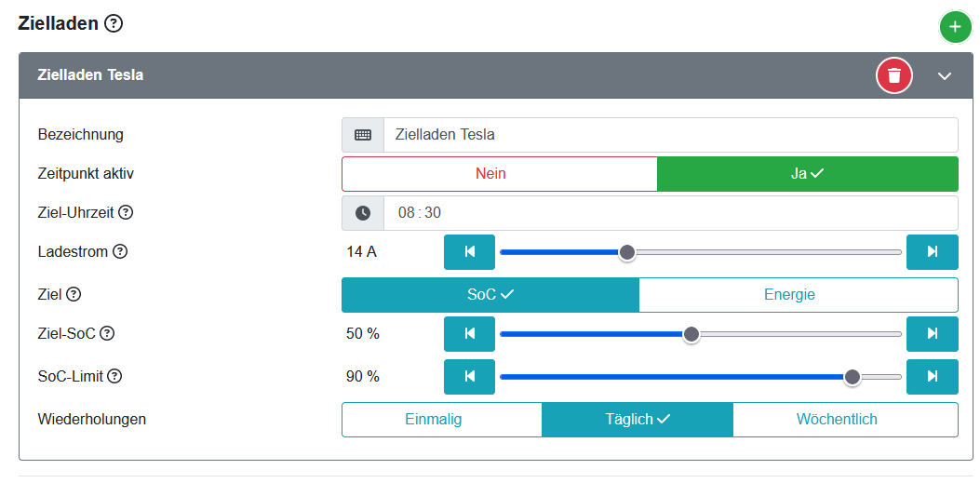The height and width of the screenshot is (483, 980).
Task: Open help tooltip for SoC-Limit
Action: pyautogui.click(x=114, y=376)
